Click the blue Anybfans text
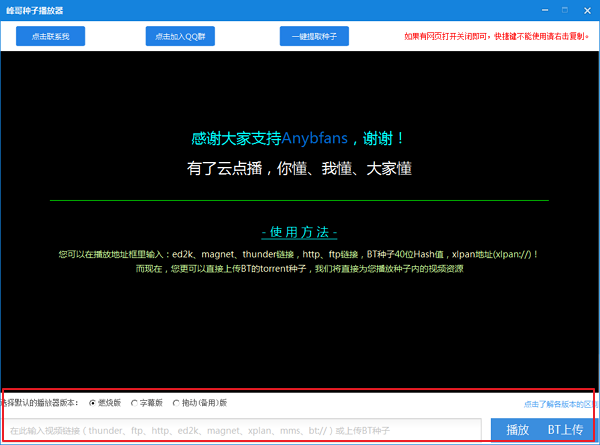Viewport: 600px width, 445px height. click(x=315, y=138)
